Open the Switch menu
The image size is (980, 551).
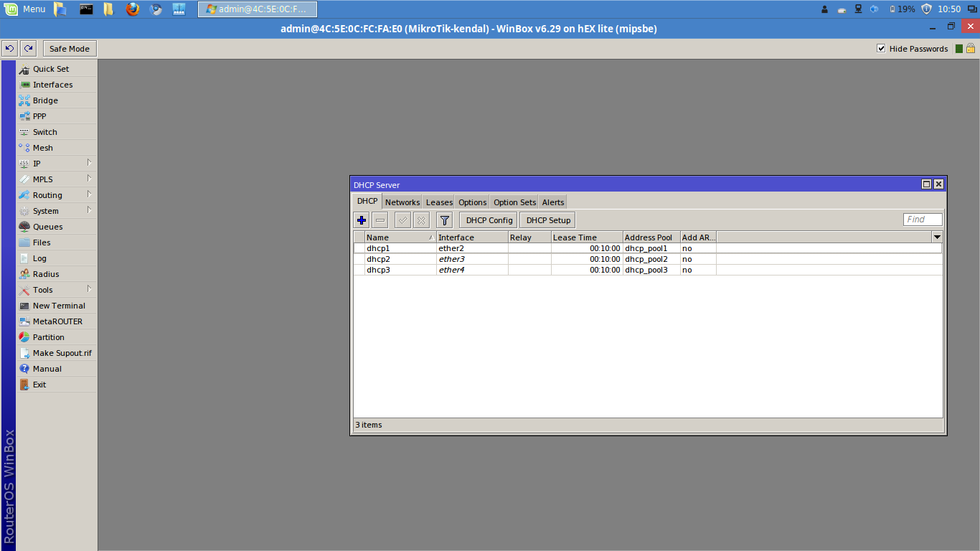(57, 132)
